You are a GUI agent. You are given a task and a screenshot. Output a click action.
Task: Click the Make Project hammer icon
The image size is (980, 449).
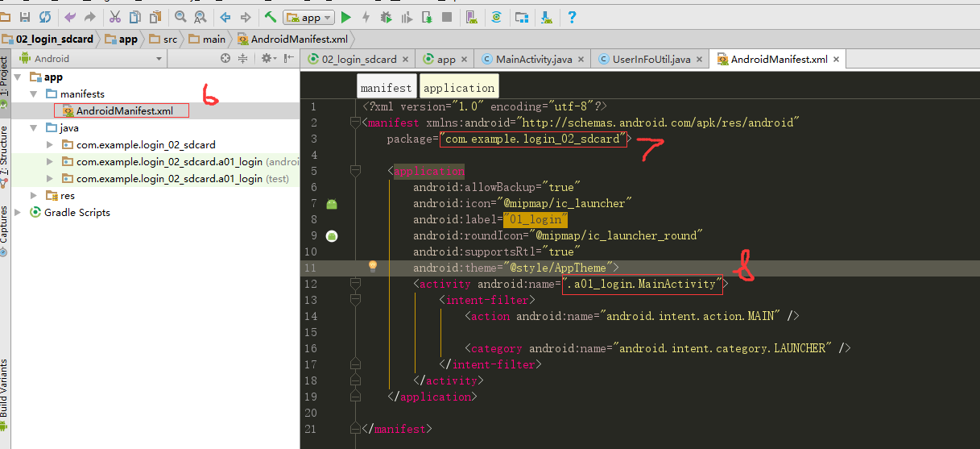coord(271,16)
